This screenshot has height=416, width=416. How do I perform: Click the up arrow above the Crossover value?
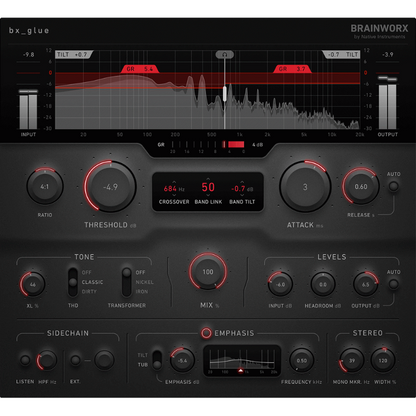pos(174,182)
